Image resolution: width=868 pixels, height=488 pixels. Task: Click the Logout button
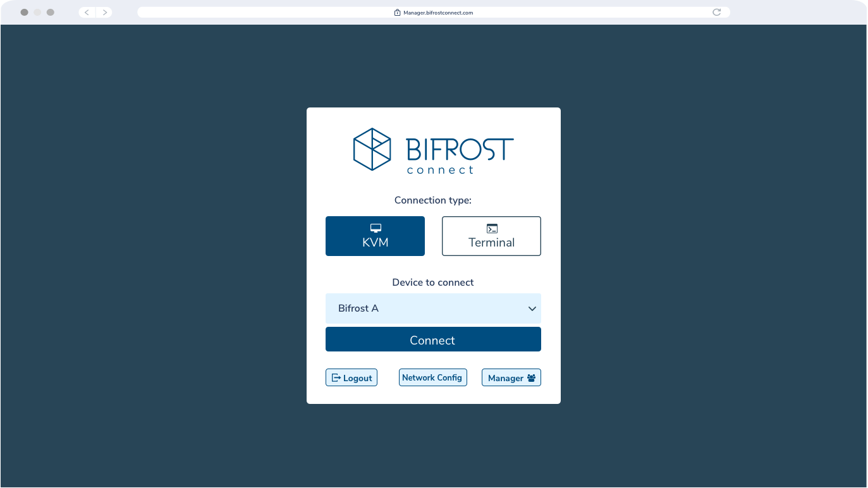(x=351, y=377)
